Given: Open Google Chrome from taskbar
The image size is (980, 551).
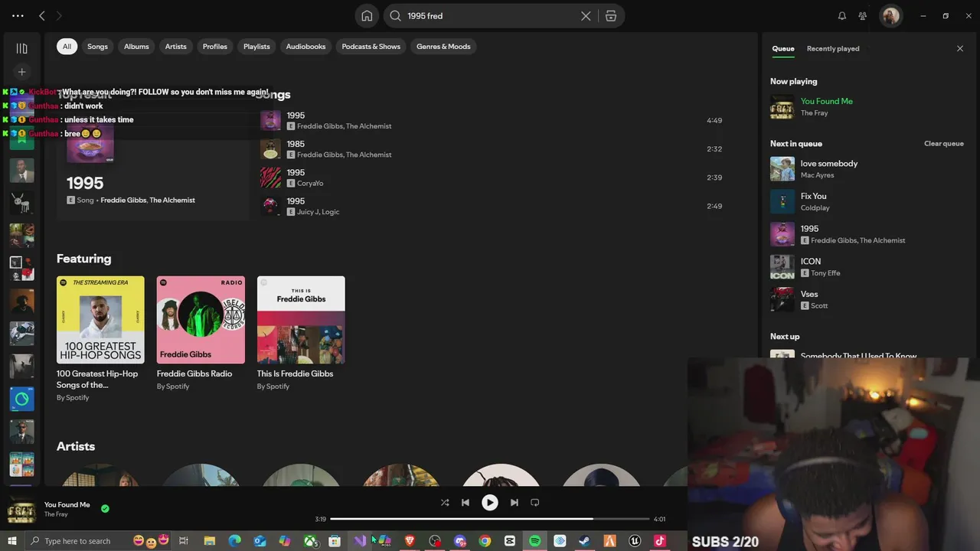Looking at the screenshot, I should [x=485, y=541].
